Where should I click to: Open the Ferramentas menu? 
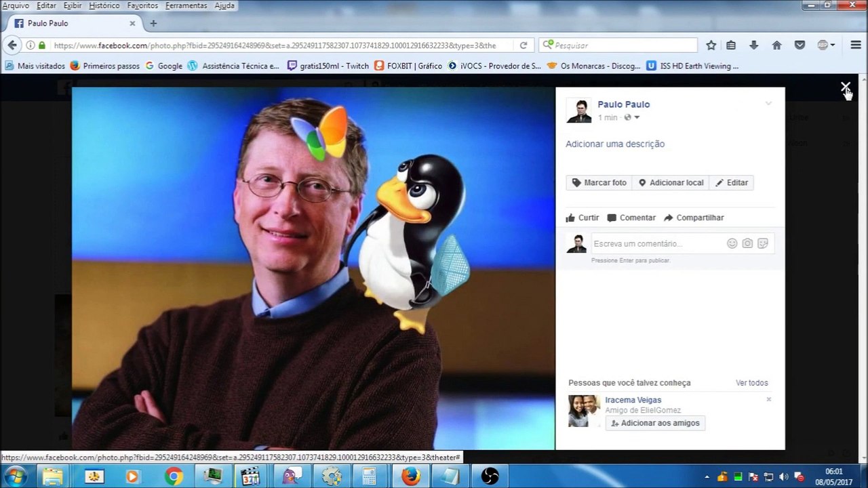pos(186,5)
